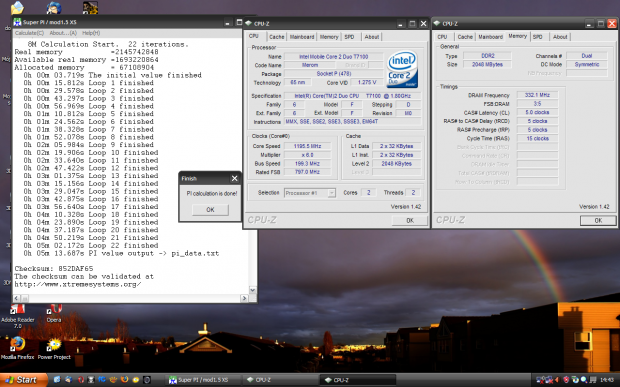Click the Intel Core 2 Duo logo
This screenshot has height=387, width=620.
[x=402, y=69]
